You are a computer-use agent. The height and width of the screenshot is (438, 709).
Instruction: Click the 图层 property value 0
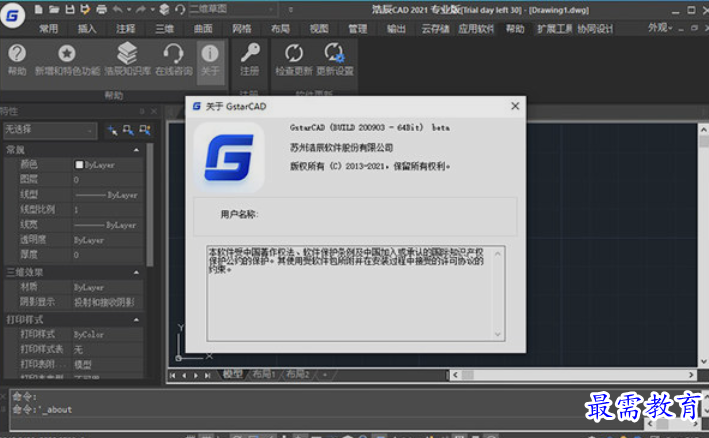click(x=108, y=180)
